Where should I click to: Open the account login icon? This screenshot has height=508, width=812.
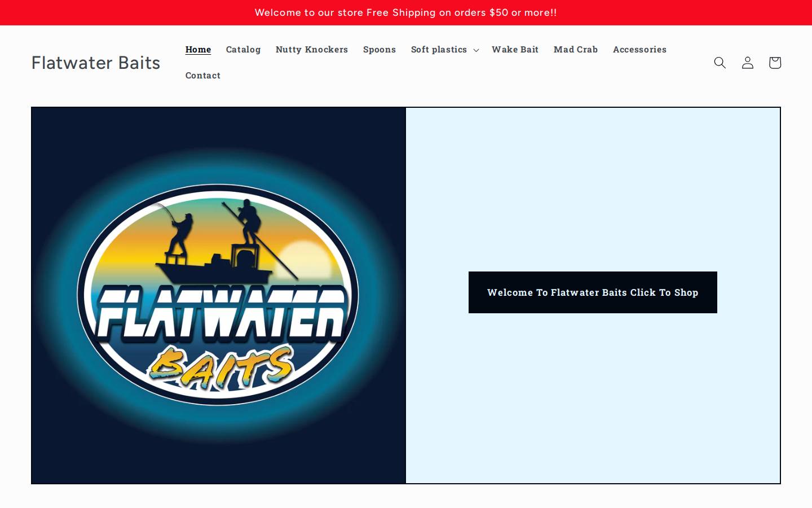click(x=748, y=63)
